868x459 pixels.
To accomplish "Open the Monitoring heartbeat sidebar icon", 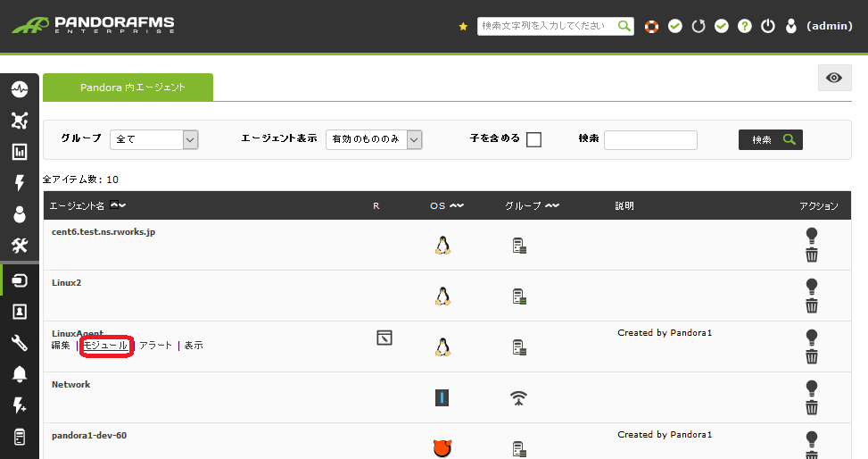I will tap(20, 88).
